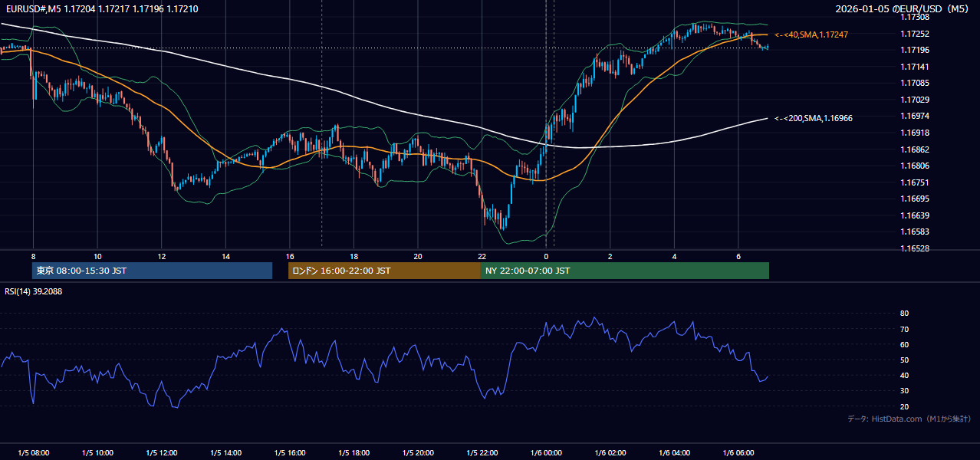Click price scale value 1.17141

click(x=915, y=67)
